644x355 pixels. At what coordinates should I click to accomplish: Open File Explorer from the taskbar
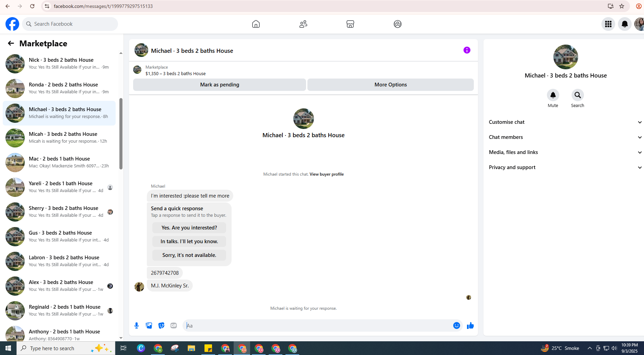pyautogui.click(x=191, y=348)
